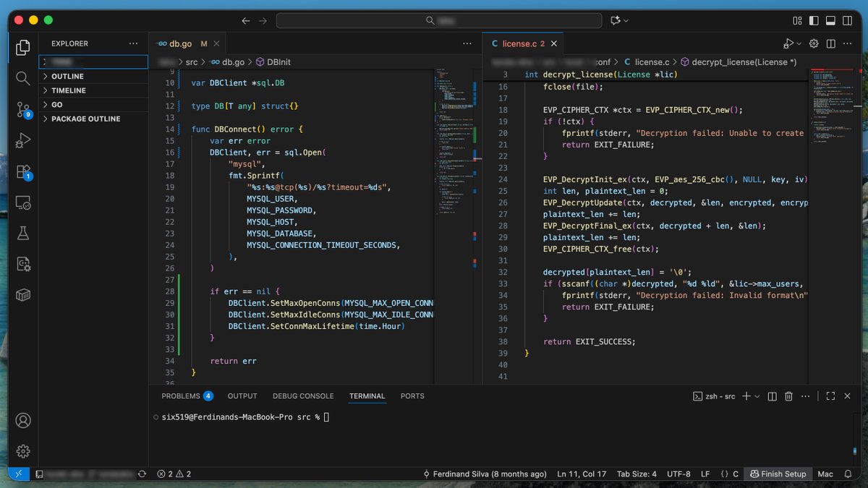Open the Testing flask view
The width and height of the screenshot is (868, 488).
pos(23,233)
